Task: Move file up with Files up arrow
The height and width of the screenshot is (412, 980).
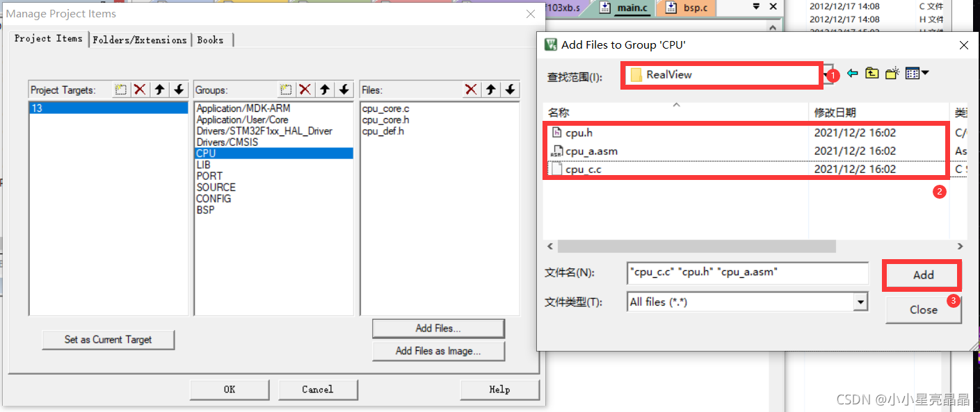Action: pos(491,90)
